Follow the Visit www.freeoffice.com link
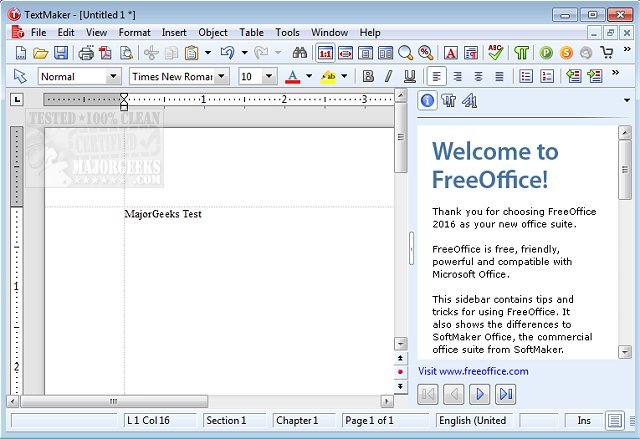The image size is (640, 439). click(x=473, y=371)
